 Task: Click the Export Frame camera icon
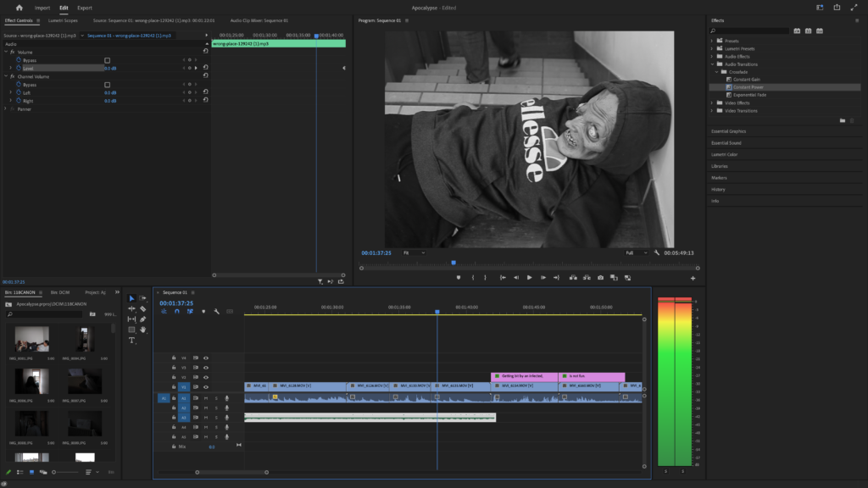pyautogui.click(x=600, y=277)
